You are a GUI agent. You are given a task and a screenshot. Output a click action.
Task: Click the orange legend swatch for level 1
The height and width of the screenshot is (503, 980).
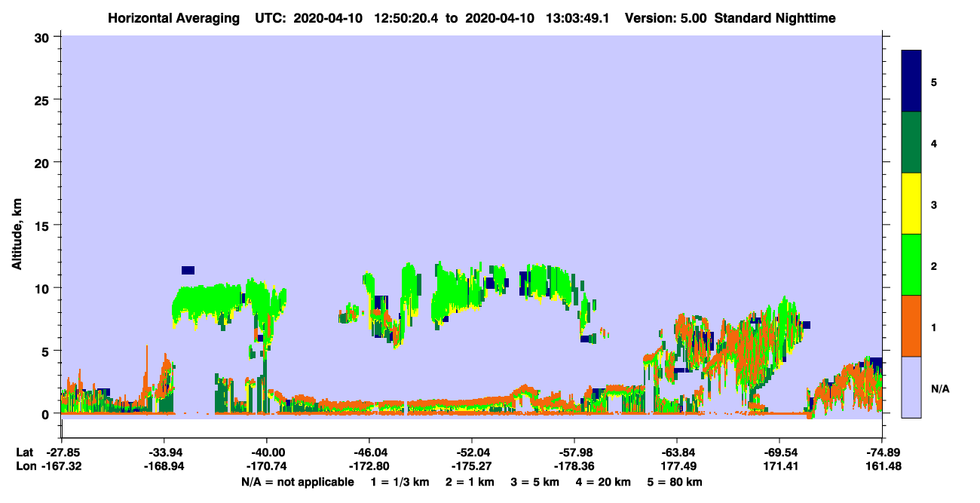click(911, 326)
